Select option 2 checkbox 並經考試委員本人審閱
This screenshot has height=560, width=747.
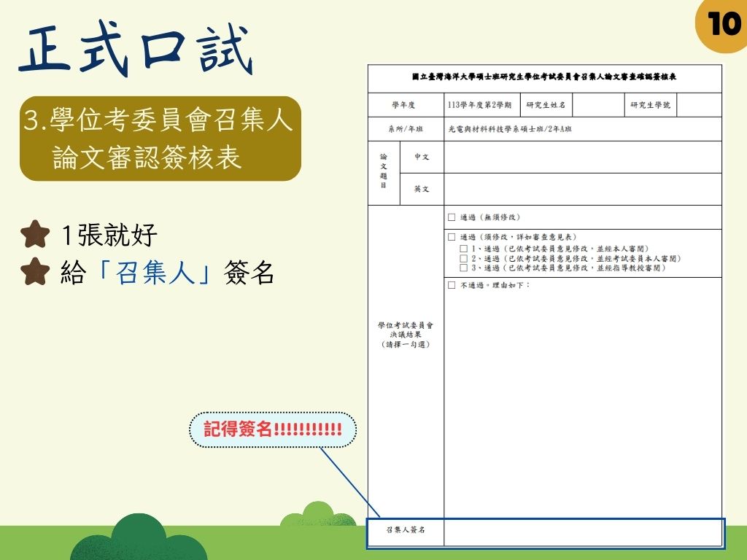coord(463,258)
